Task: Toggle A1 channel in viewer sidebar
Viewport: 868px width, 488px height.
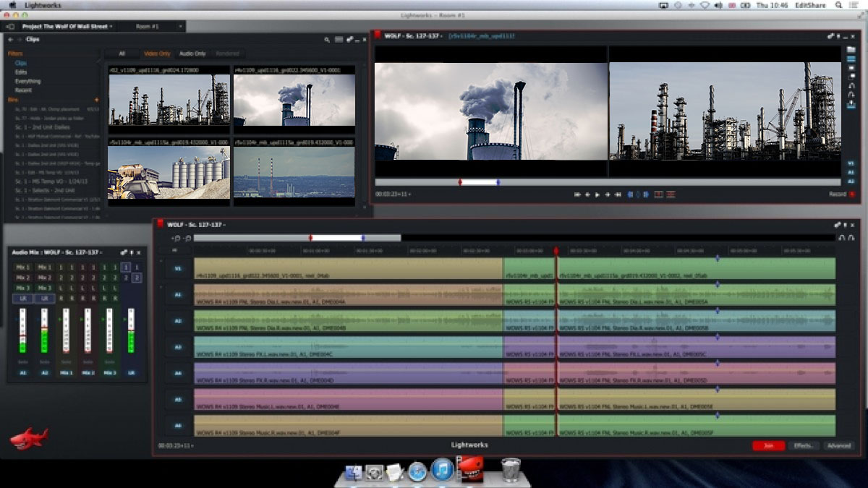Action: point(851,173)
